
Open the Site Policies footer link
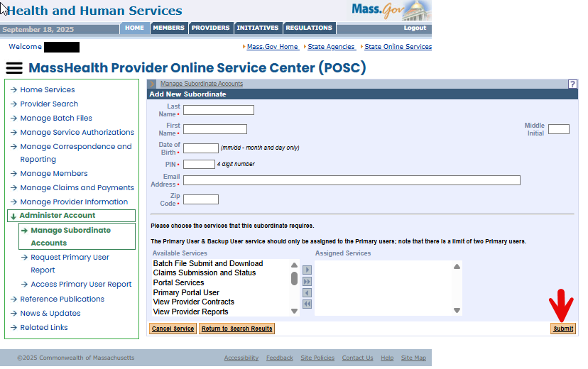[317, 358]
